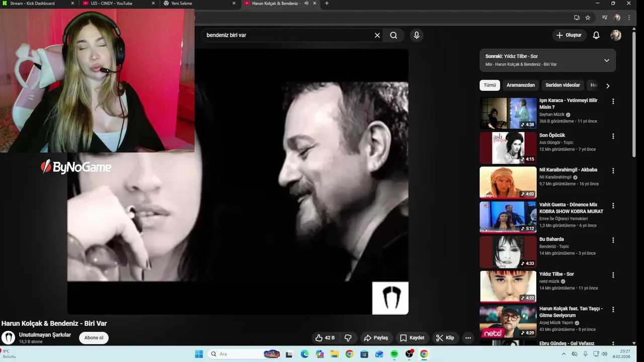Open options for Bu Baharda video
The width and height of the screenshot is (644, 362).
(x=613, y=240)
